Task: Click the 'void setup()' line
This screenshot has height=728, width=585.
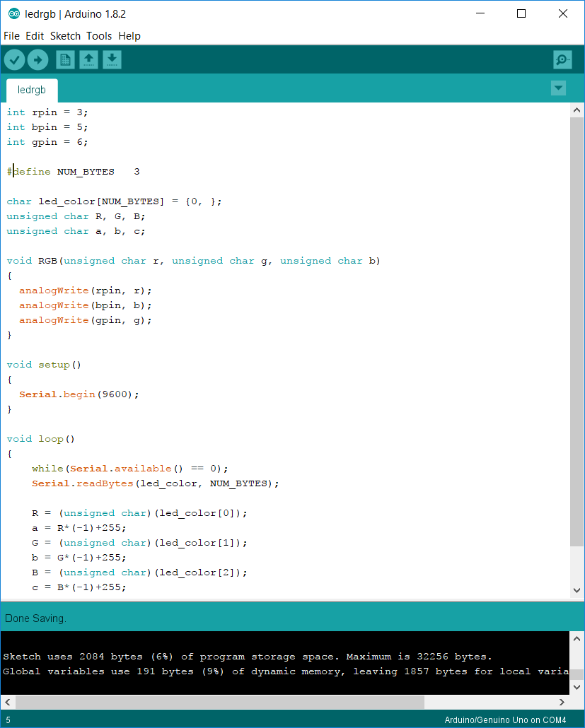Action: click(x=44, y=365)
